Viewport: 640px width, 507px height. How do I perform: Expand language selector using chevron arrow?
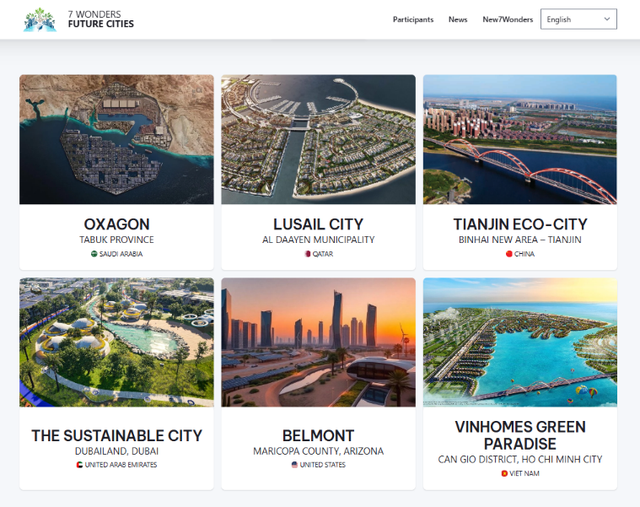[x=607, y=19]
